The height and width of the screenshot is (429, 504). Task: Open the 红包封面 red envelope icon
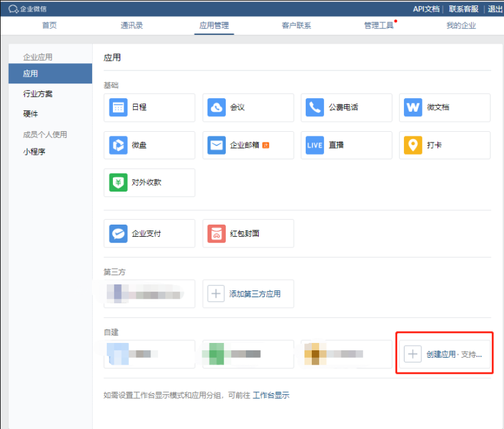click(x=217, y=233)
